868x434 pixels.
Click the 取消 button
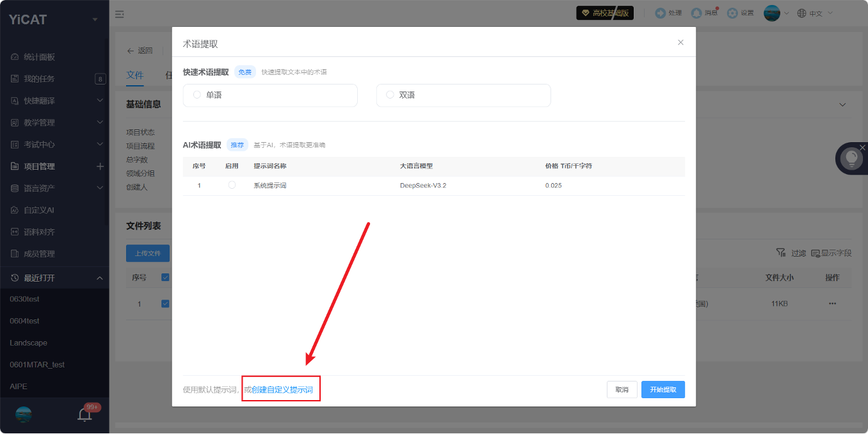pos(622,389)
